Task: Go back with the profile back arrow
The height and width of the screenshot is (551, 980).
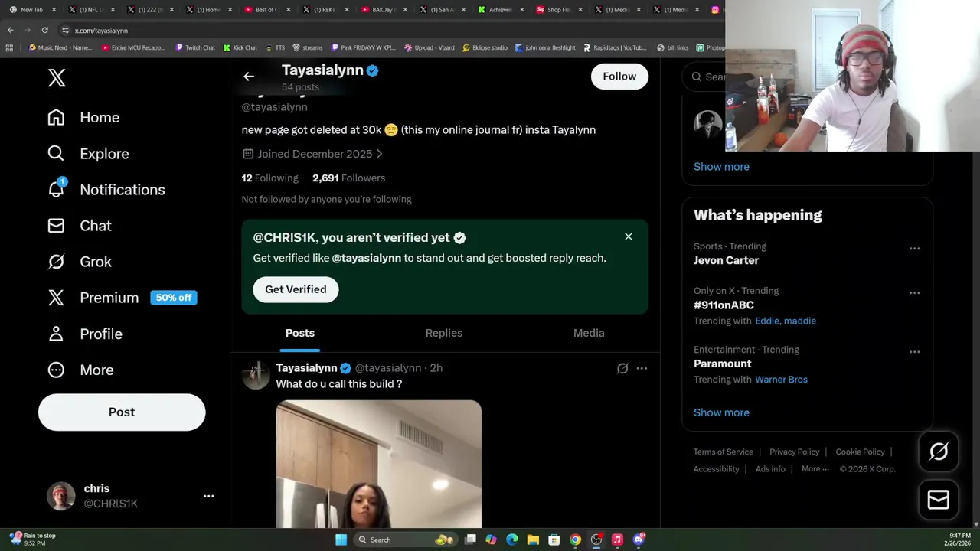Action: 249,76
